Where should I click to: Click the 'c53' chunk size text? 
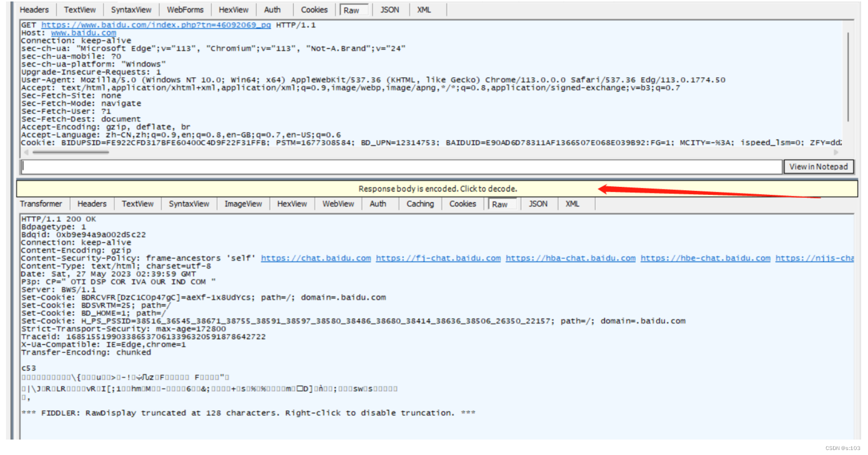pyautogui.click(x=29, y=368)
